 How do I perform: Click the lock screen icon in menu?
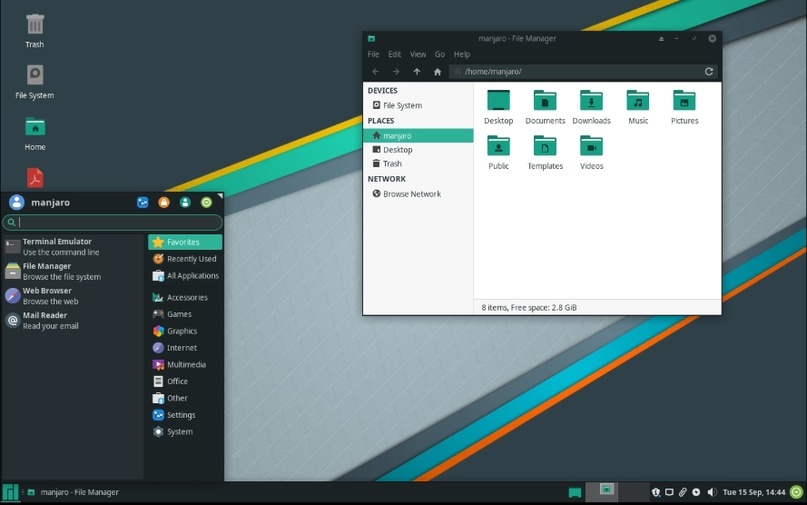(164, 202)
